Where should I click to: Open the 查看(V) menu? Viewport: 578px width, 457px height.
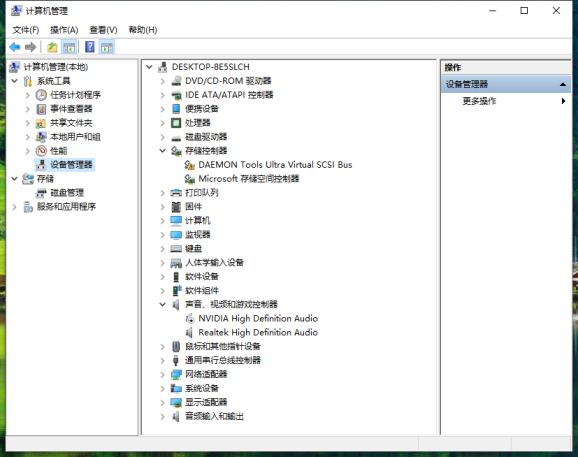[x=104, y=30]
